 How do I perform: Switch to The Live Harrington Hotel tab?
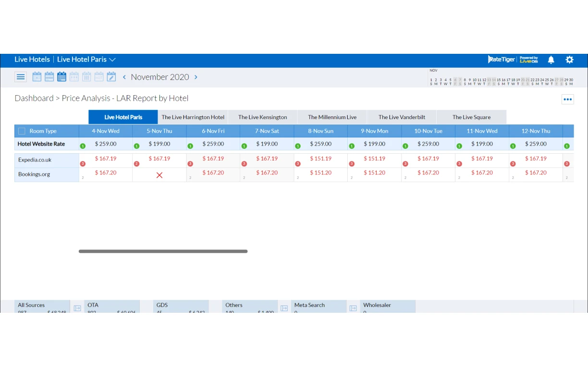(x=193, y=117)
